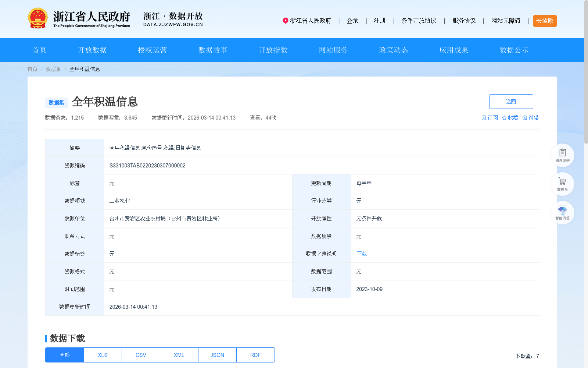Viewport: 588px width, 368px height.
Task: Go to 数据集 in the breadcrumb
Action: click(x=53, y=69)
